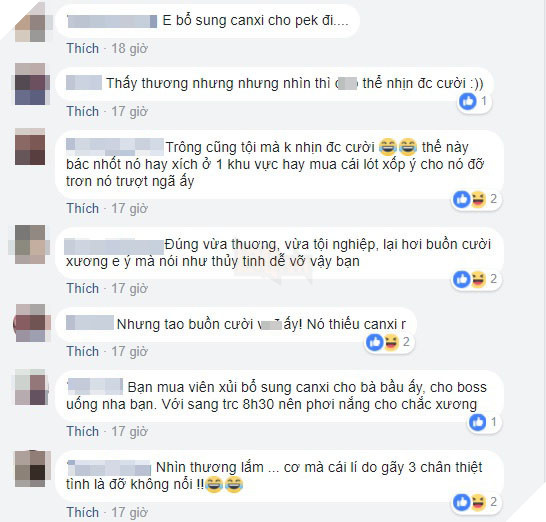Click like thumb on 'Nhưng tao buồn cười' comment
The width and height of the screenshot is (546, 522).
coord(375,342)
